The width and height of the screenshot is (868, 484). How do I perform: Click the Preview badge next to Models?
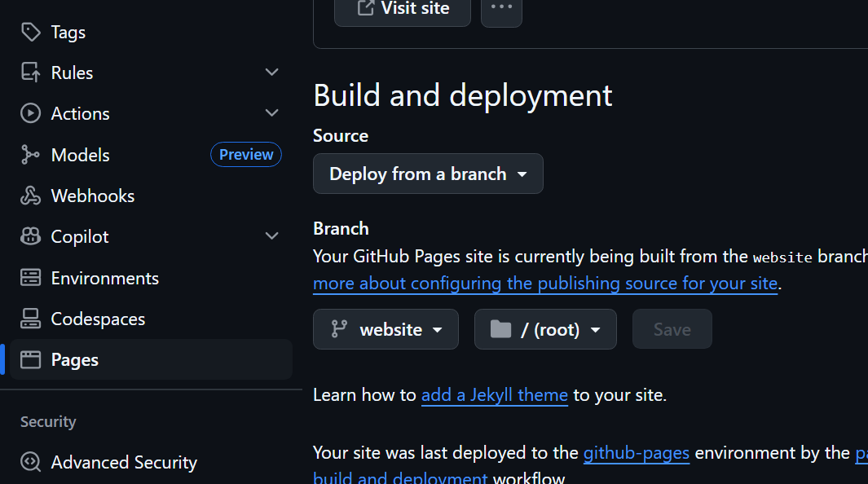click(246, 154)
